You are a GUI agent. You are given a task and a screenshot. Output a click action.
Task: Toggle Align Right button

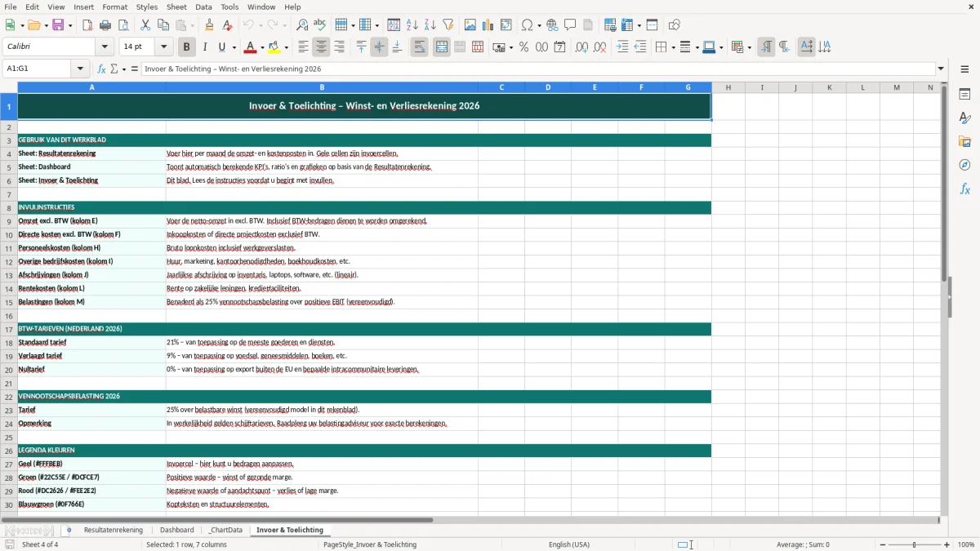point(339,47)
